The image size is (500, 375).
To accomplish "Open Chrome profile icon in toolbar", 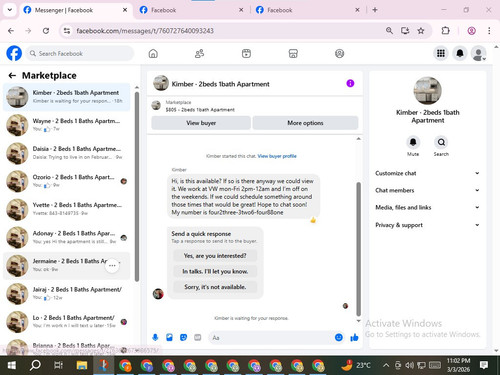I will (471, 31).
